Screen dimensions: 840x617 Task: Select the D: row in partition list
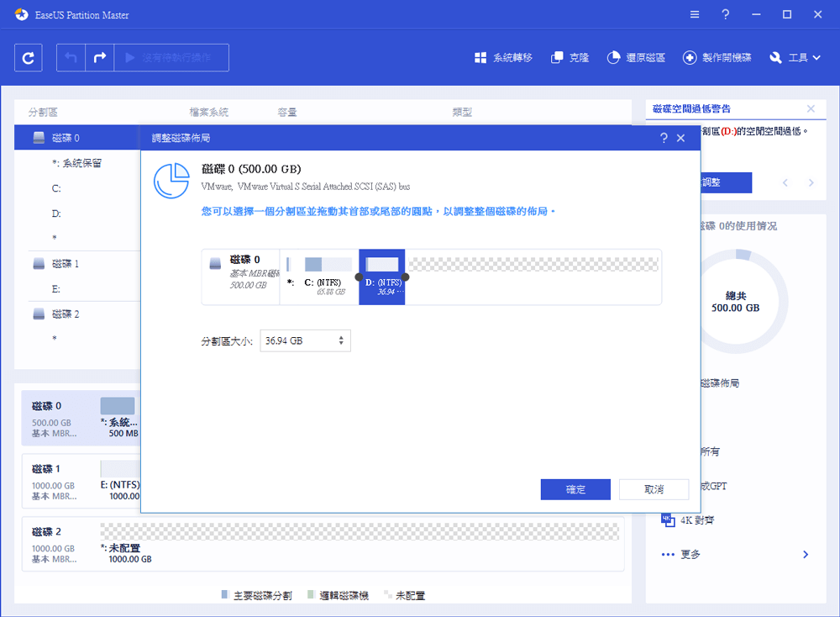(77, 214)
